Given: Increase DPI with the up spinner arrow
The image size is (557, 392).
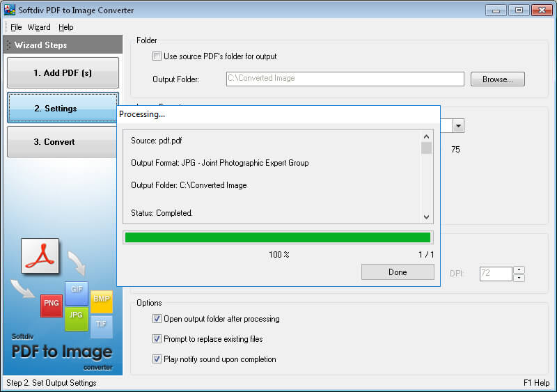Looking at the screenshot, I should click(519, 269).
